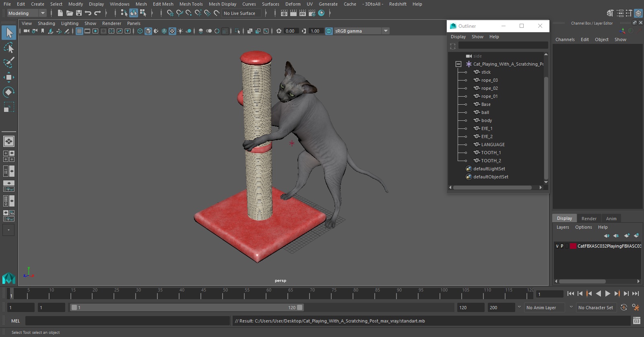Click the MEL command input field
The image size is (644, 337).
127,321
